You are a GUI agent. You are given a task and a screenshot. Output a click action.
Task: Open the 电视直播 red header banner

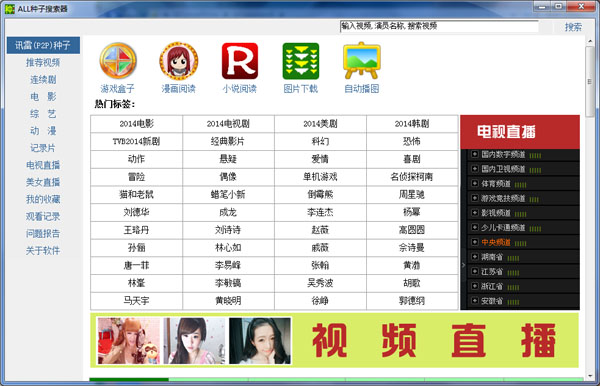(520, 132)
